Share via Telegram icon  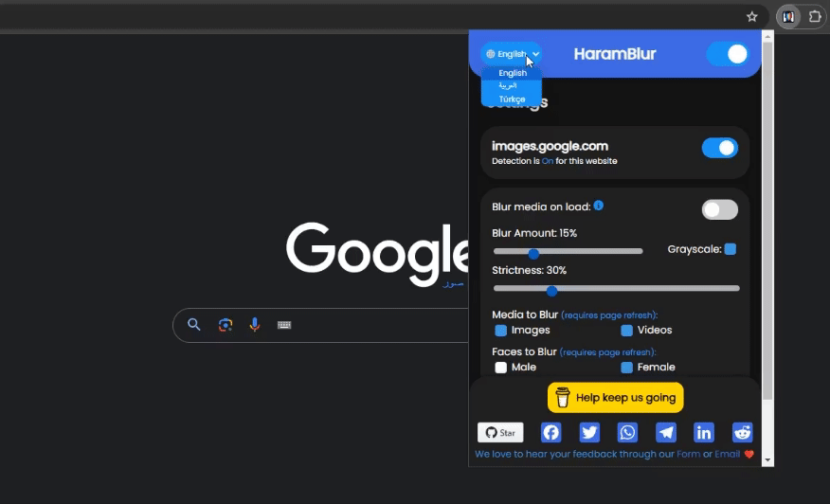tap(665, 433)
